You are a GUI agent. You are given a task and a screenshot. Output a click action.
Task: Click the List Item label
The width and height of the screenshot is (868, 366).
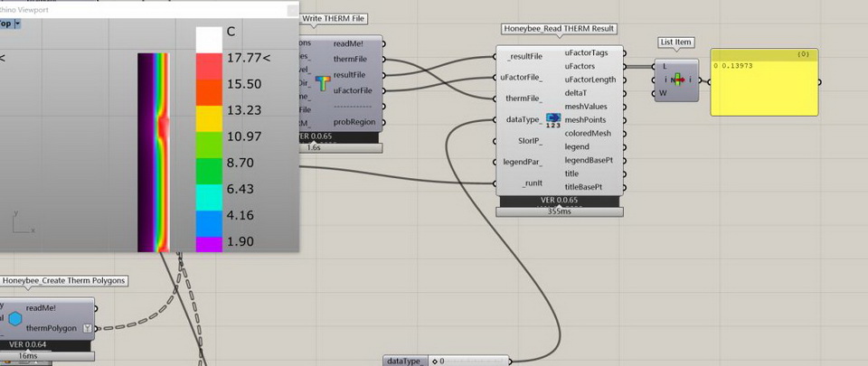pos(676,43)
